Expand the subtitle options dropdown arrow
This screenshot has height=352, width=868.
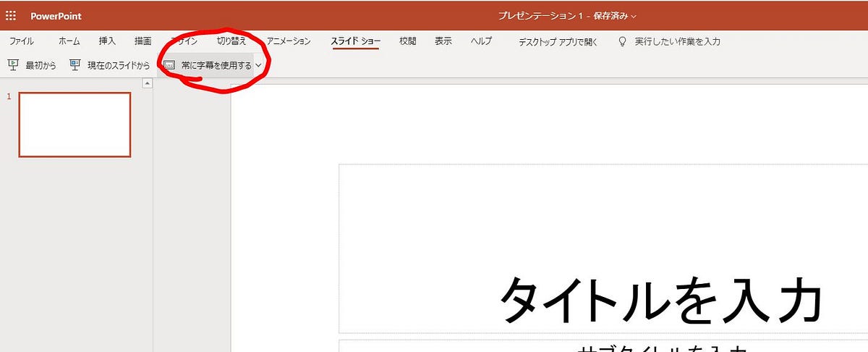click(x=258, y=65)
